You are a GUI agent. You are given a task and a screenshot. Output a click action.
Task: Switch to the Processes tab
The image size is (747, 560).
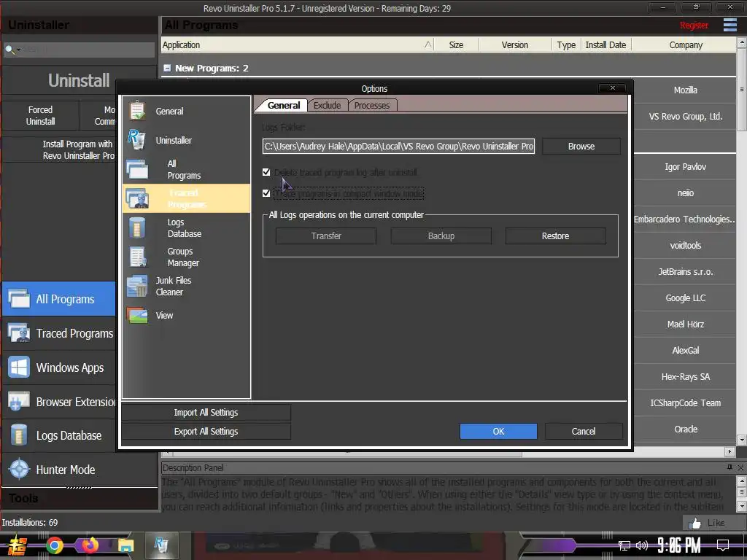click(x=372, y=105)
